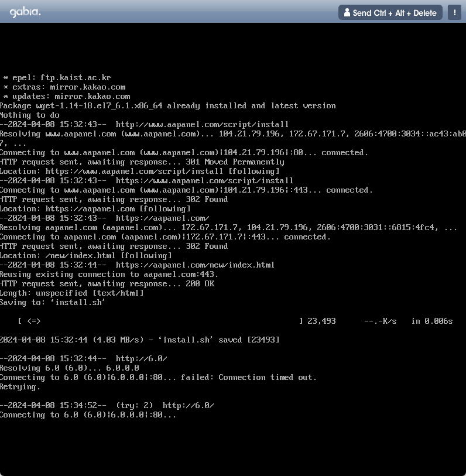Click the 'Connecting to www.aapanel.com ... :443... connected.' line
This screenshot has width=466, height=476.
[x=186, y=190]
